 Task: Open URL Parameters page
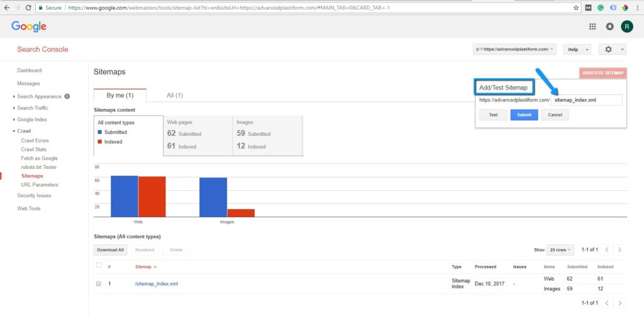pos(40,185)
